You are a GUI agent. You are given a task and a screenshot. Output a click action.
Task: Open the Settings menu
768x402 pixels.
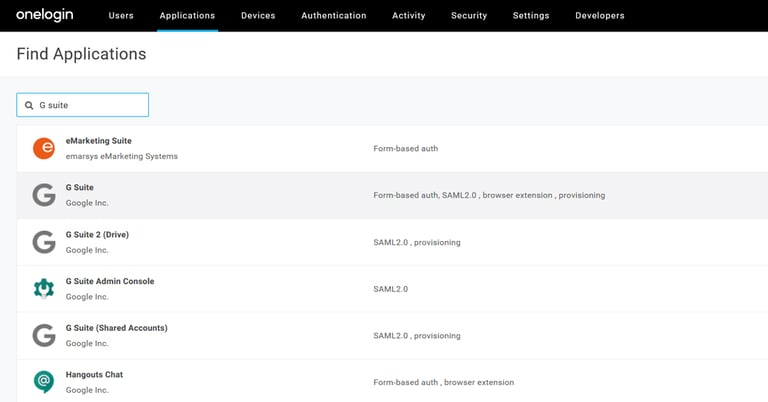click(530, 16)
